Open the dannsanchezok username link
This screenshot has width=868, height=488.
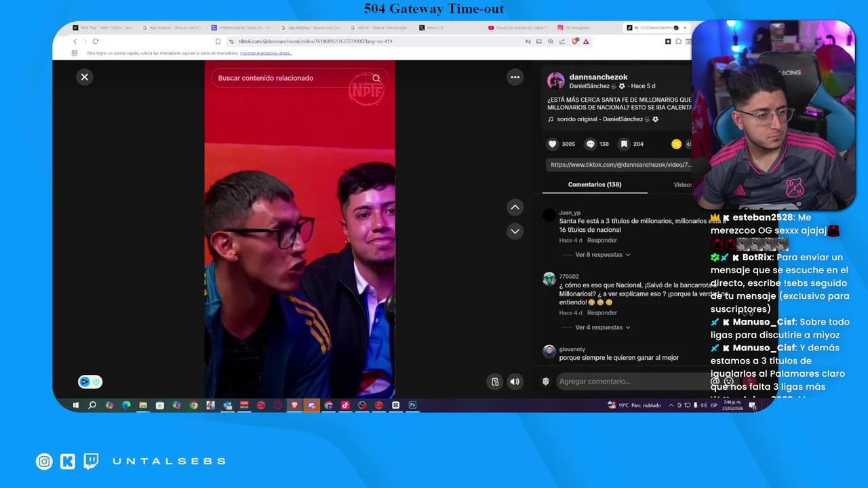pos(598,77)
